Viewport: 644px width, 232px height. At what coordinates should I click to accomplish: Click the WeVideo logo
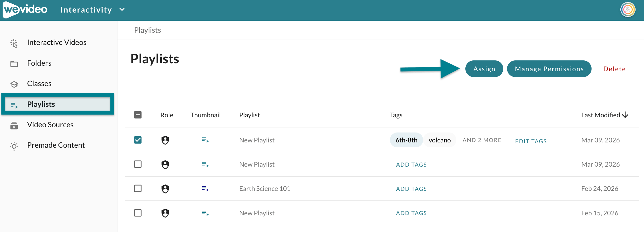(25, 10)
